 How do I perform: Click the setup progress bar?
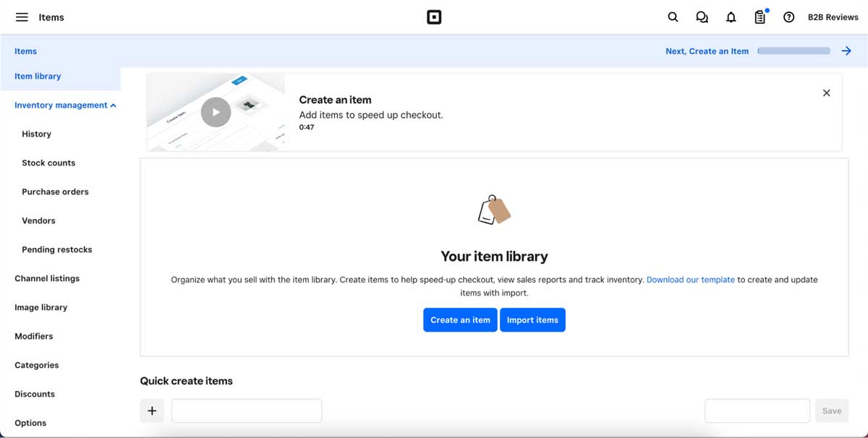point(793,51)
